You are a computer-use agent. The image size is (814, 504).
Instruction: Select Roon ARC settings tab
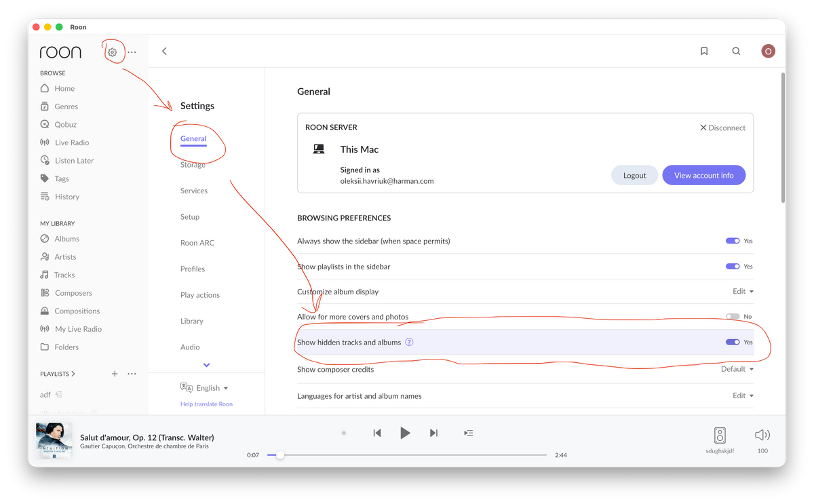197,243
